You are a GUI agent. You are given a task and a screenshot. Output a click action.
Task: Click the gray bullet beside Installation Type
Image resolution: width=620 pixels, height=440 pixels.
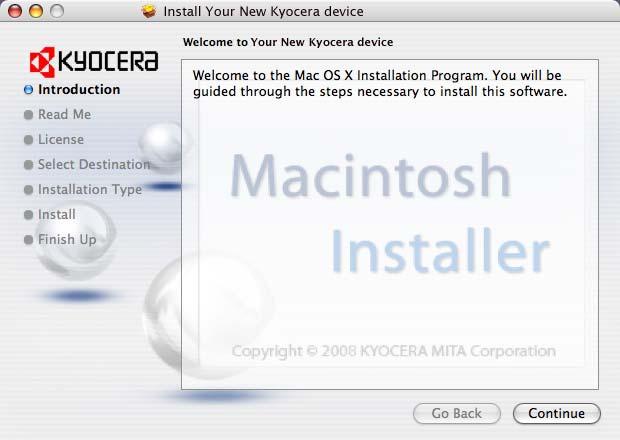(x=28, y=190)
